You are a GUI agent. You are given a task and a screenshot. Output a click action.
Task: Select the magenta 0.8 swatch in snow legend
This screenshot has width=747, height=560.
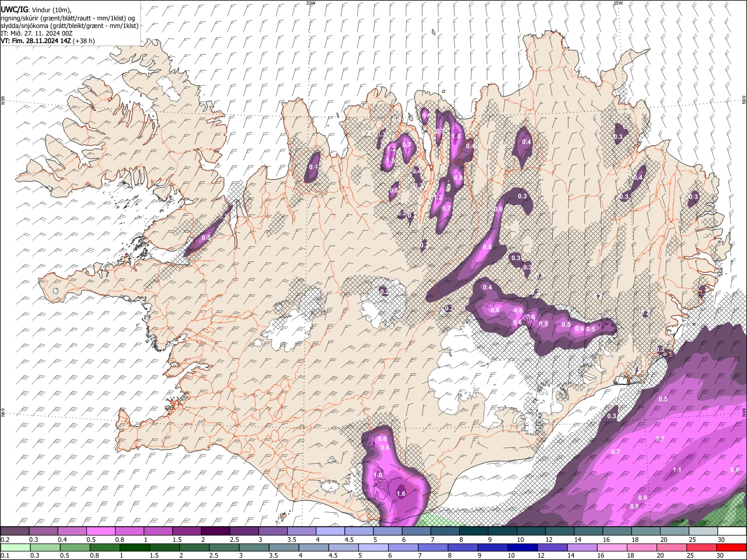pyautogui.click(x=129, y=531)
